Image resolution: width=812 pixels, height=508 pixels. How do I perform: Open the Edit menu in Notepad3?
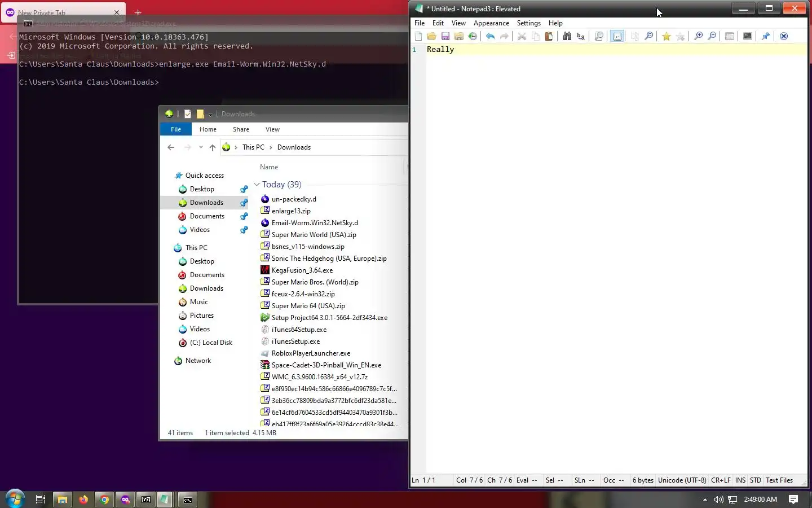[x=438, y=23]
